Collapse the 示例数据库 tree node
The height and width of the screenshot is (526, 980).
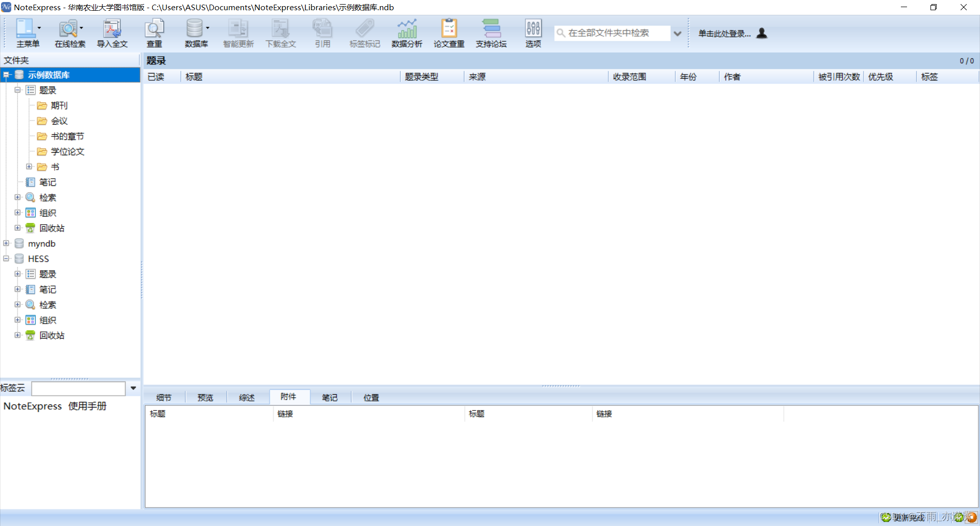point(6,75)
